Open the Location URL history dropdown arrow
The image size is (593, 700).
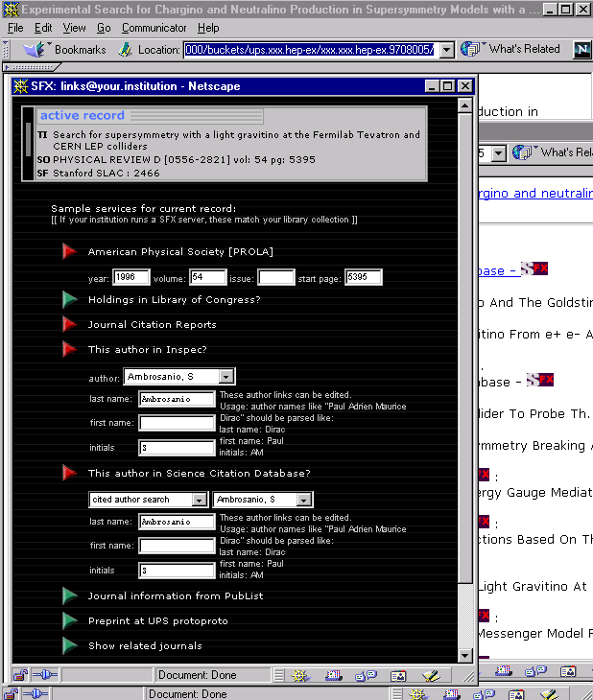click(447, 50)
